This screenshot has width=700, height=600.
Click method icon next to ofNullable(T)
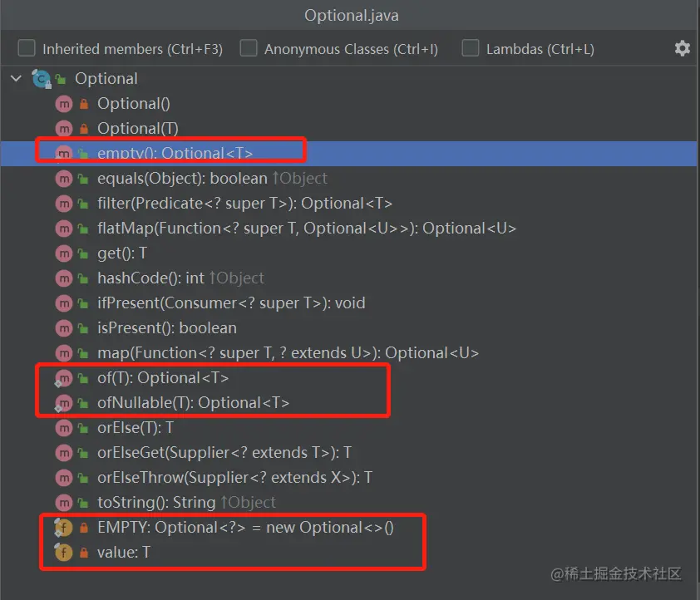[x=64, y=403]
